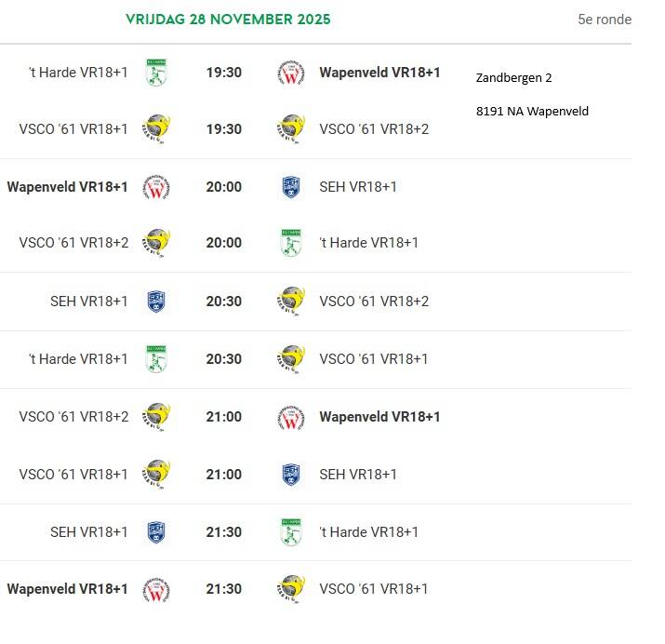Click SEH logo in the 21:00 match

(290, 475)
